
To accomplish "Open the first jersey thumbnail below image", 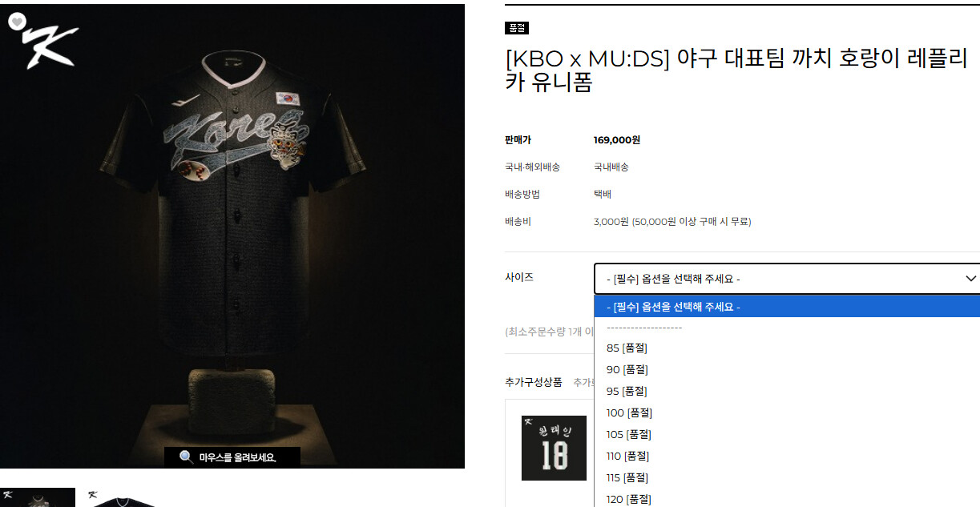I will [x=38, y=497].
